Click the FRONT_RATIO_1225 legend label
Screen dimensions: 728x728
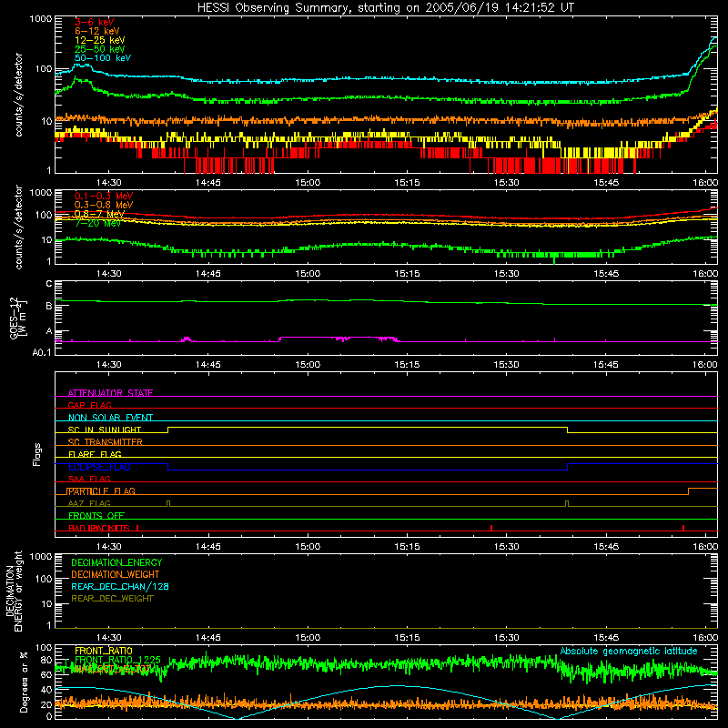click(117, 660)
